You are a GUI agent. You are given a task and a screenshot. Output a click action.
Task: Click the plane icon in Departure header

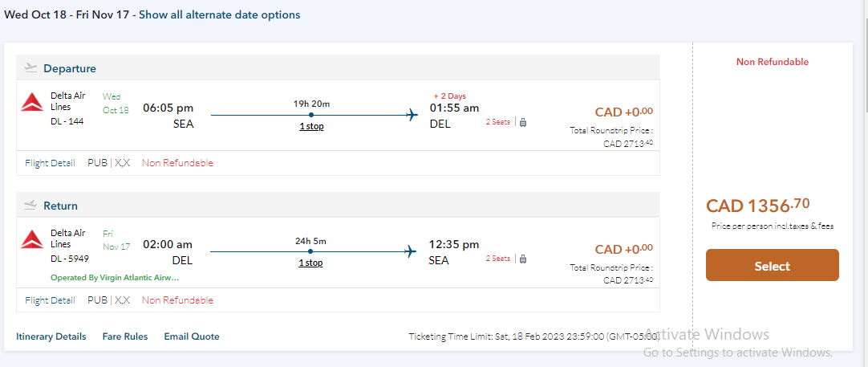[x=30, y=67]
